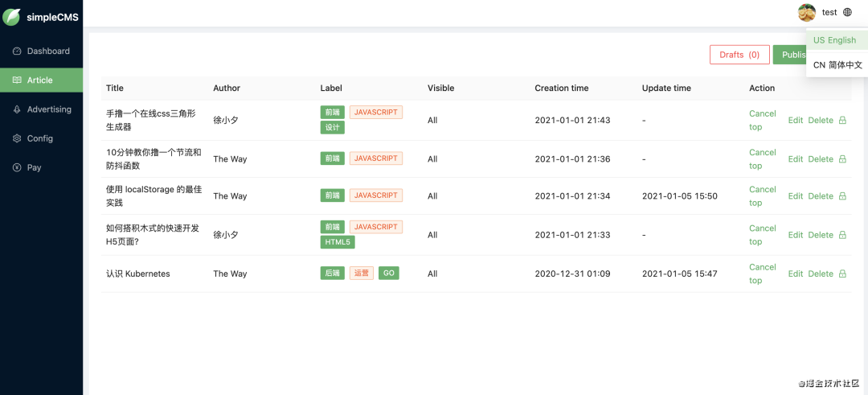Delete the css三角形生成器 article
The image size is (868, 395).
tap(821, 120)
